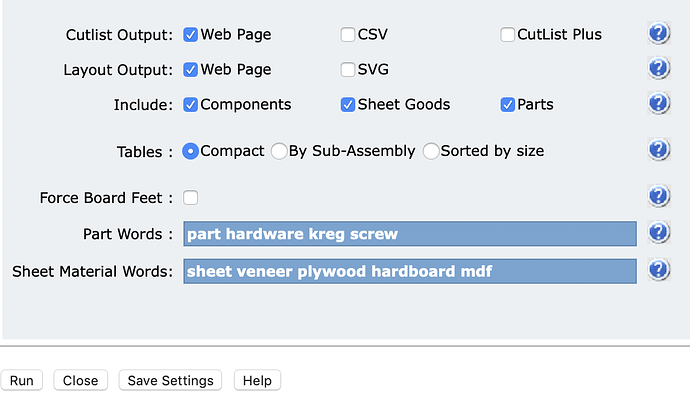Viewport: 690px width, 407px height.
Task: Select By Sub-Assembly tables option
Action: [x=279, y=151]
